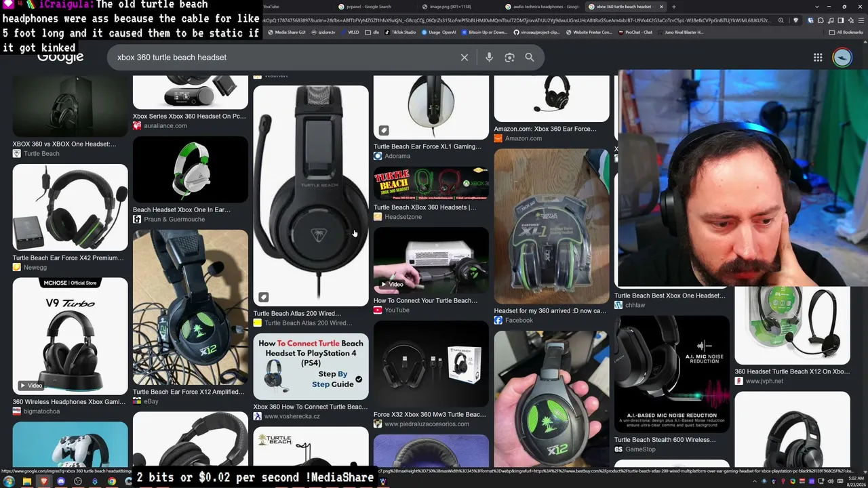
Task: Open the 360 Headset X12 image from jvph.net
Action: pos(792,326)
